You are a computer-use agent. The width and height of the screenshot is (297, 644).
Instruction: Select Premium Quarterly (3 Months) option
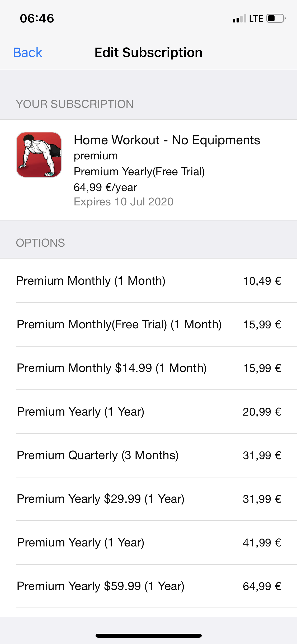[148, 455]
